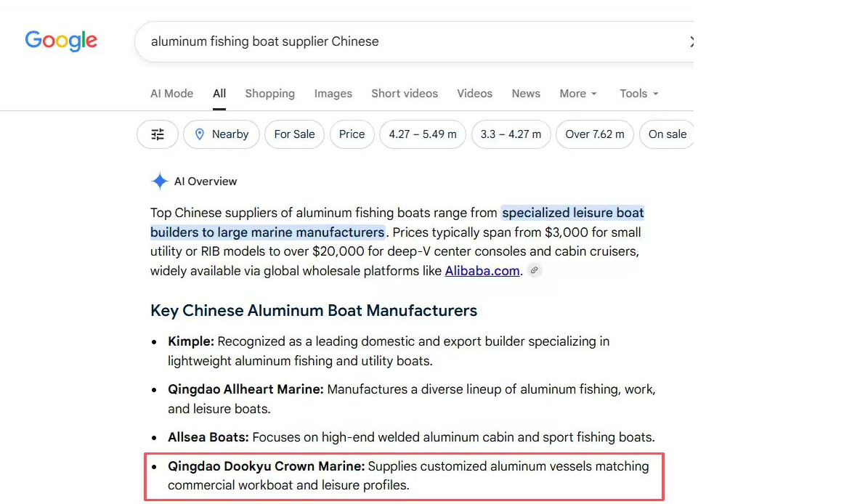Expand the More dropdown
This screenshot has height=504, width=844.
(x=578, y=93)
